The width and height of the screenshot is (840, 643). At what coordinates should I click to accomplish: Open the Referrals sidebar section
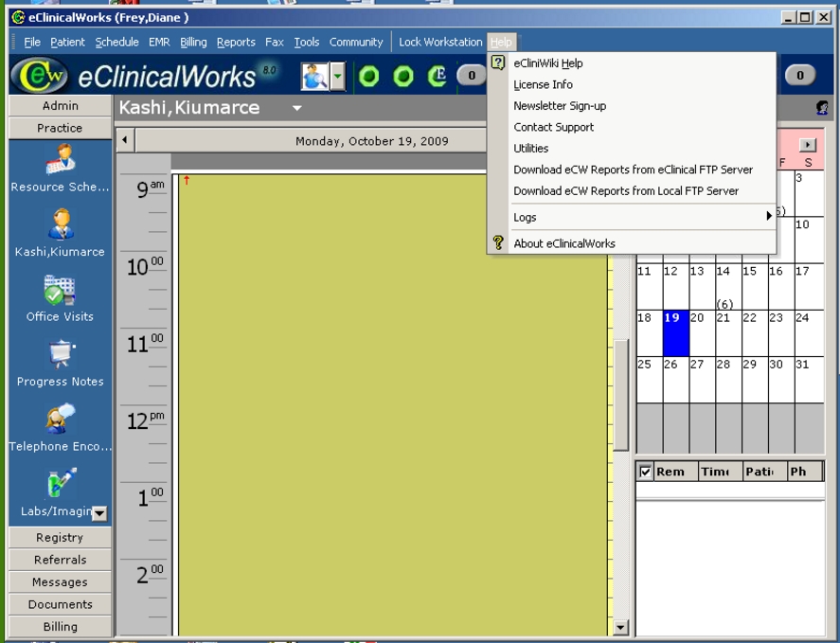click(60, 560)
